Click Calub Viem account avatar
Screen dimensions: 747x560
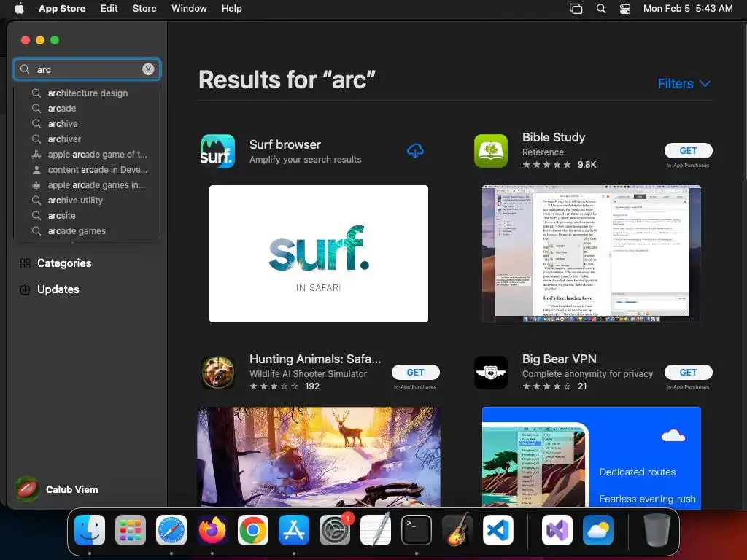tap(27, 489)
